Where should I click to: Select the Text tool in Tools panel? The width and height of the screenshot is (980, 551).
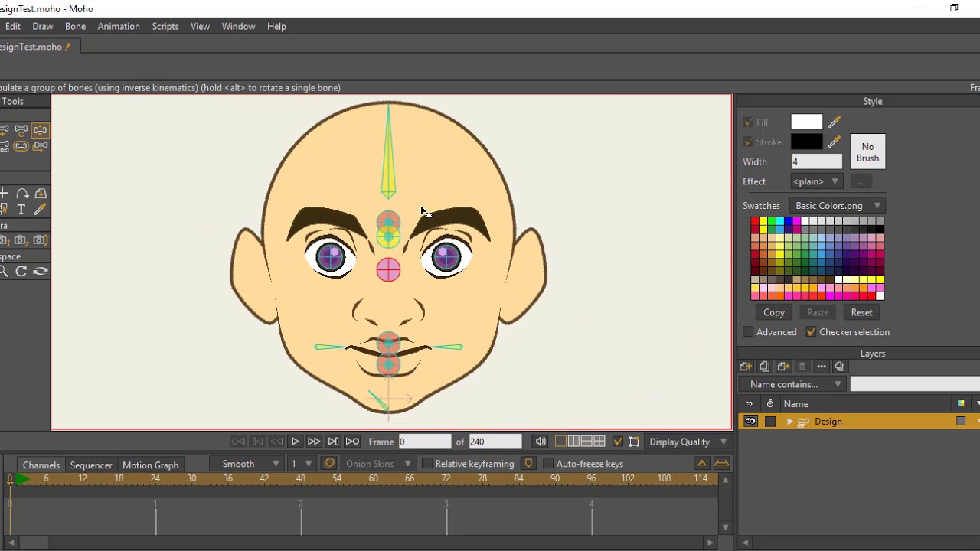point(21,209)
